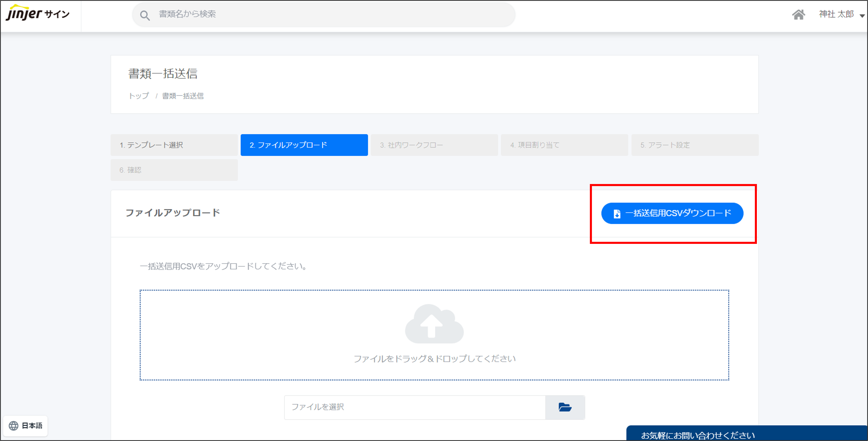The image size is (868, 441).
Task: Click the globe language icon
Action: tap(14, 425)
